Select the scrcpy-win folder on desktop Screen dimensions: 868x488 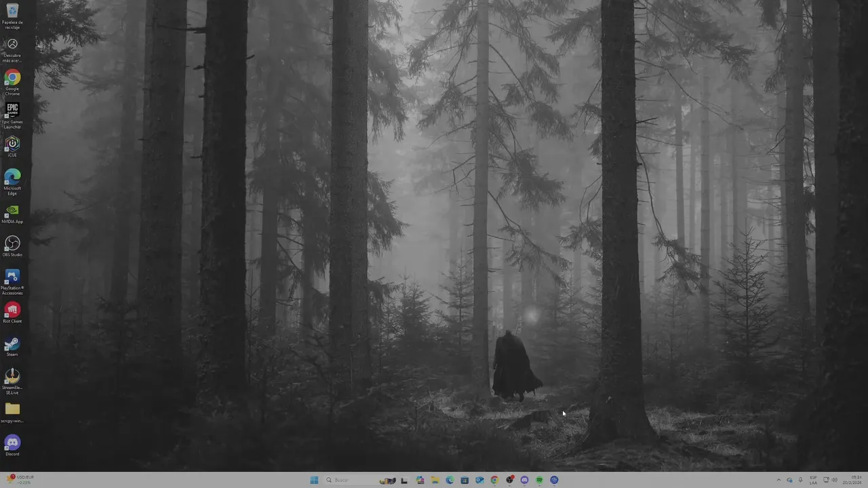[x=12, y=413]
